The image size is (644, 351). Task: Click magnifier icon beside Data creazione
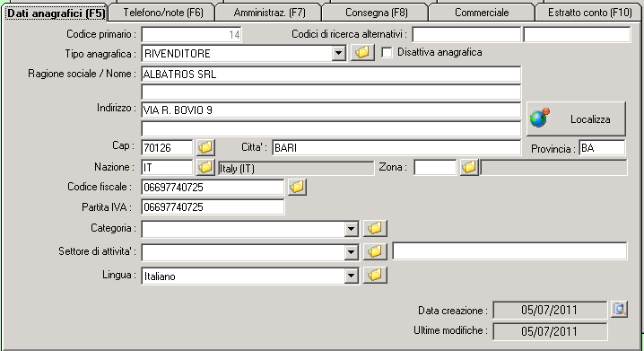(620, 310)
